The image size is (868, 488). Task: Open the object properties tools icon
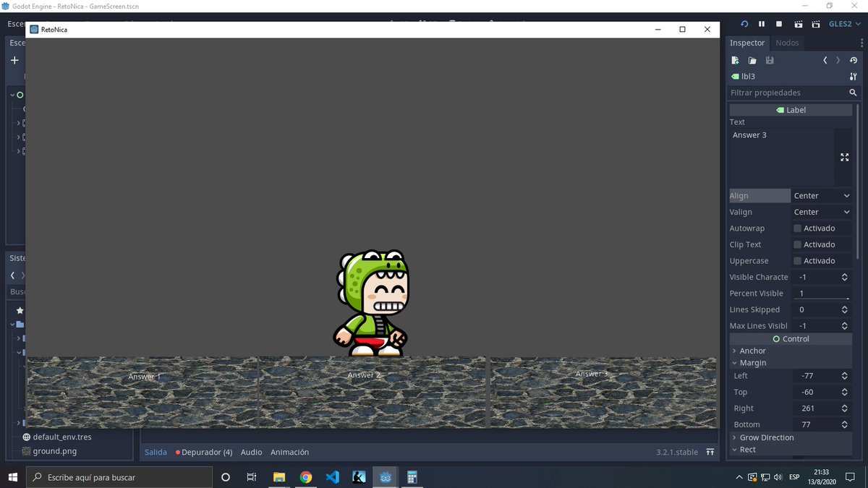coord(854,77)
